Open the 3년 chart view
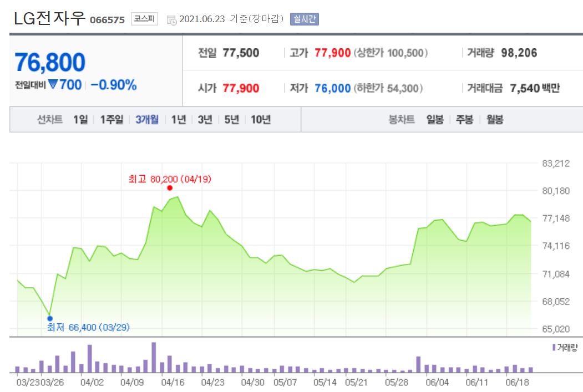This screenshot has width=583, height=392. tap(206, 119)
